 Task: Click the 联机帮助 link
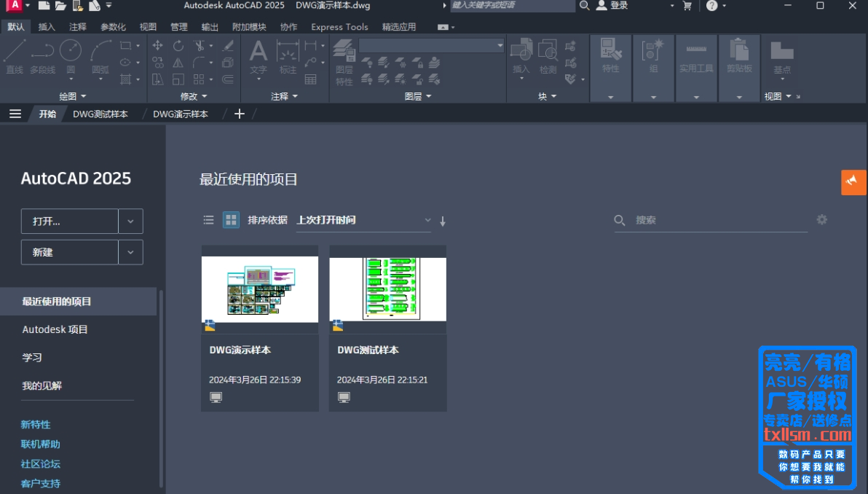(40, 444)
